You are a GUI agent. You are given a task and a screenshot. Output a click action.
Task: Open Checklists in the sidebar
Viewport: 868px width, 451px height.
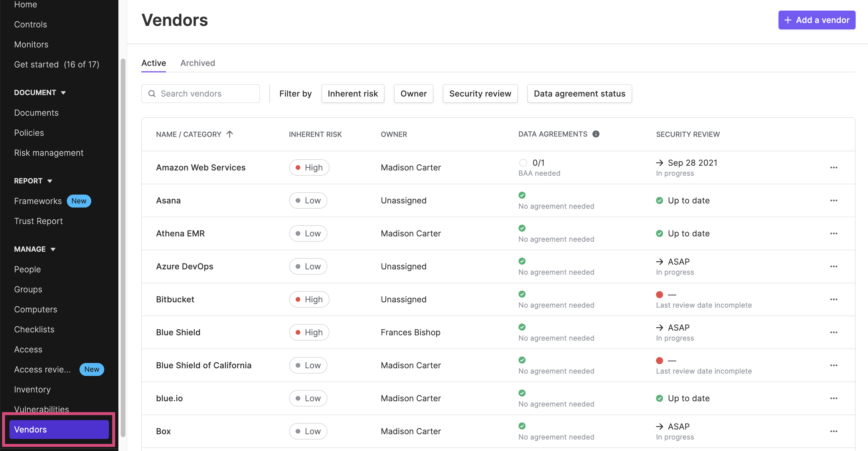click(34, 329)
